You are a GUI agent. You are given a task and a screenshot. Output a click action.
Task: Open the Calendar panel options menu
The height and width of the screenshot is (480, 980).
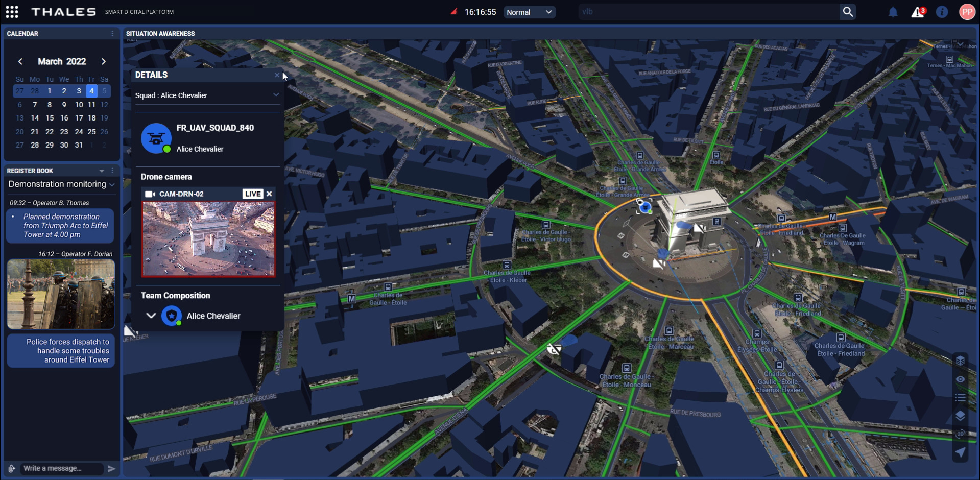click(112, 34)
